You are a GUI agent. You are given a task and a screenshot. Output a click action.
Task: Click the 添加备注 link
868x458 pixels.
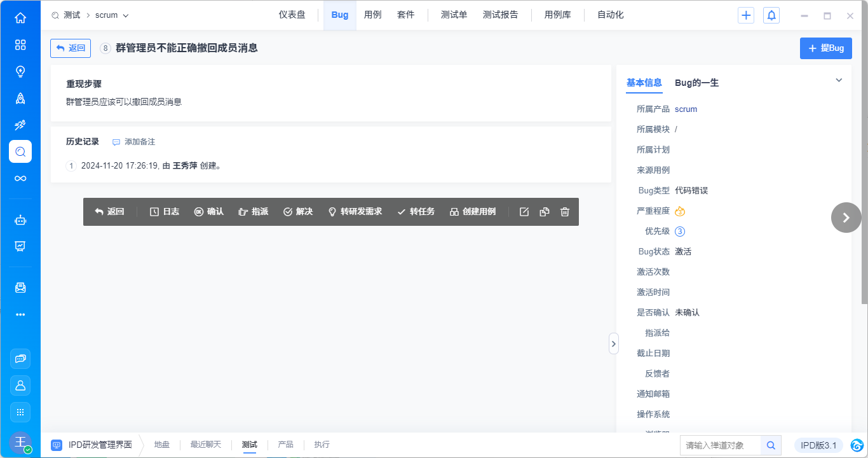134,142
